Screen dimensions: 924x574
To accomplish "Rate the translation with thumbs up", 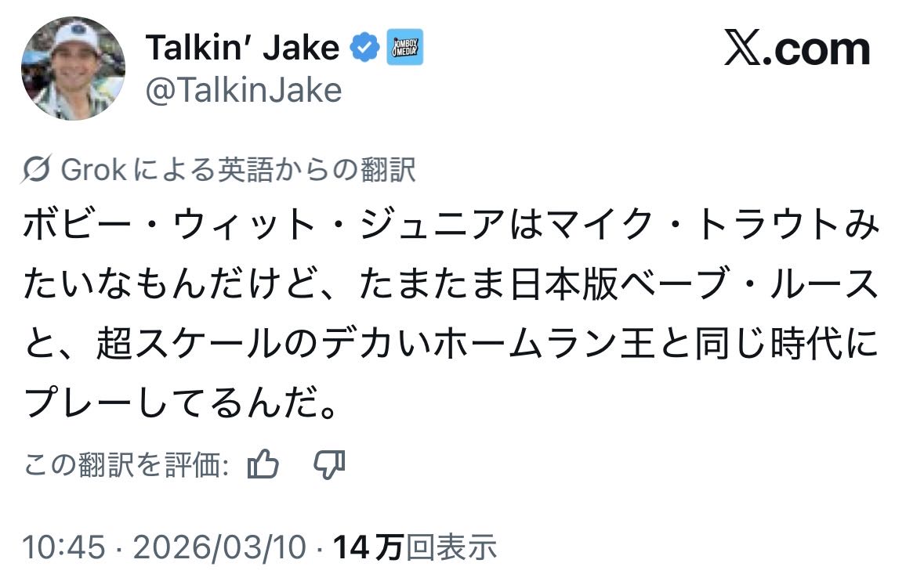I will coord(263,465).
